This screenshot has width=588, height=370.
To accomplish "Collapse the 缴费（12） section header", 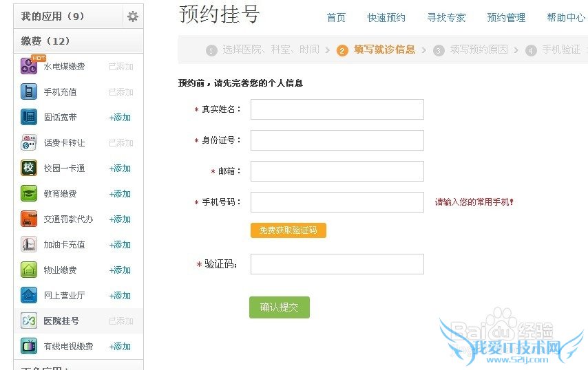I will pyautogui.click(x=45, y=41).
